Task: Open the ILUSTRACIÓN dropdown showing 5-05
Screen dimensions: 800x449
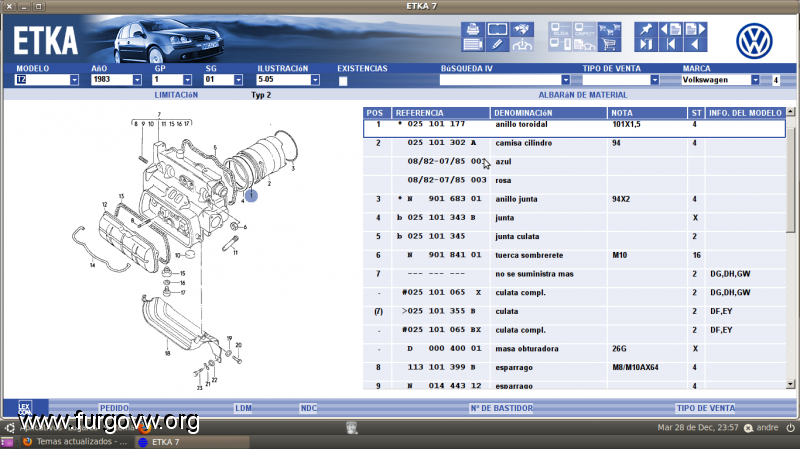Action: click(315, 80)
